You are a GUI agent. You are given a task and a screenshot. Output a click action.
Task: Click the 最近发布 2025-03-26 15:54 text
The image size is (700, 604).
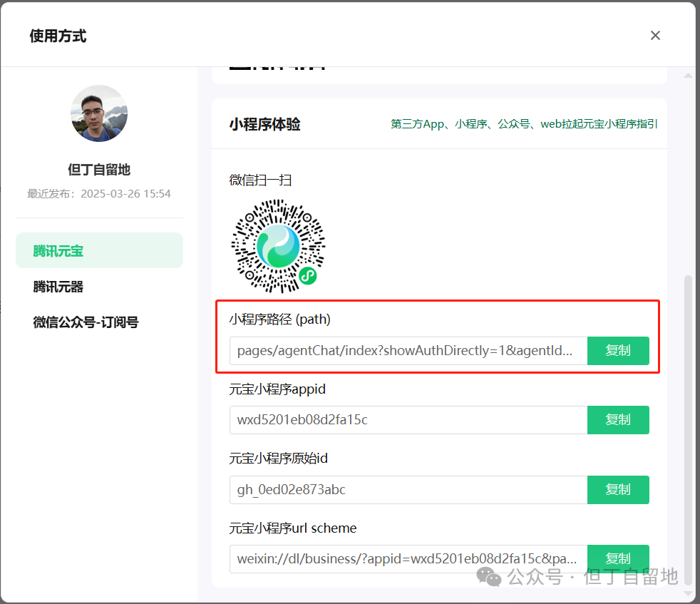click(x=99, y=194)
